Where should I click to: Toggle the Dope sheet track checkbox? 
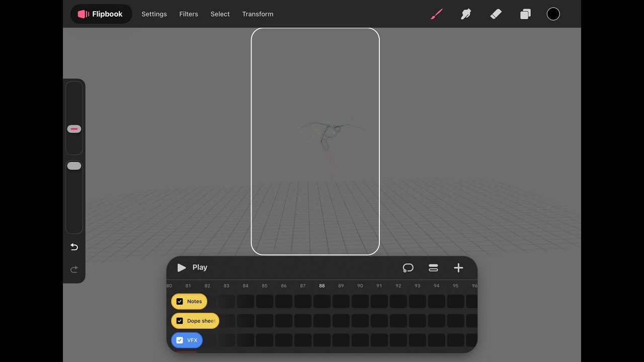180,321
